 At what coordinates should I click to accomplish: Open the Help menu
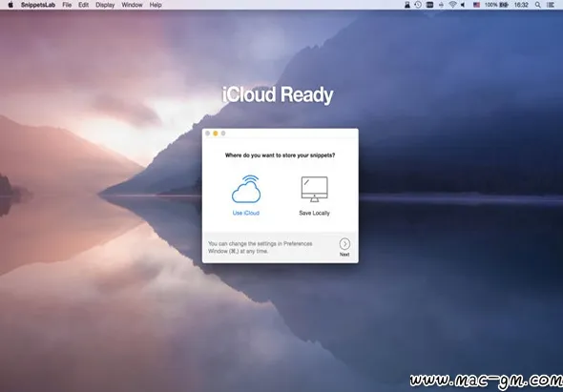point(156,5)
